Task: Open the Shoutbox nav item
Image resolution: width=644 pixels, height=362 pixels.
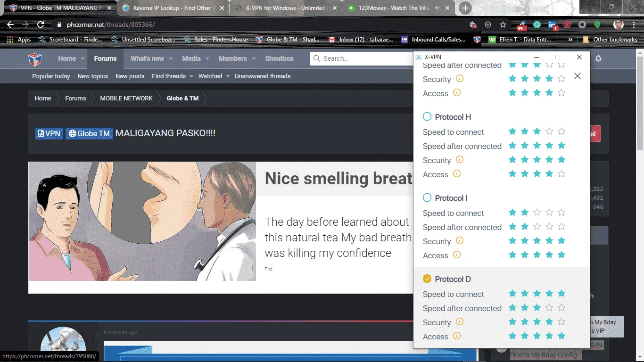Action: pyautogui.click(x=279, y=58)
